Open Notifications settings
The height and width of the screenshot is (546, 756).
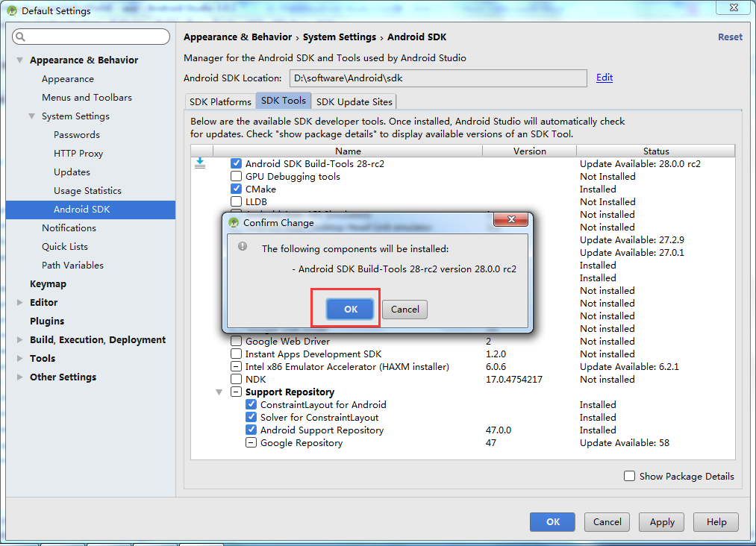point(69,228)
